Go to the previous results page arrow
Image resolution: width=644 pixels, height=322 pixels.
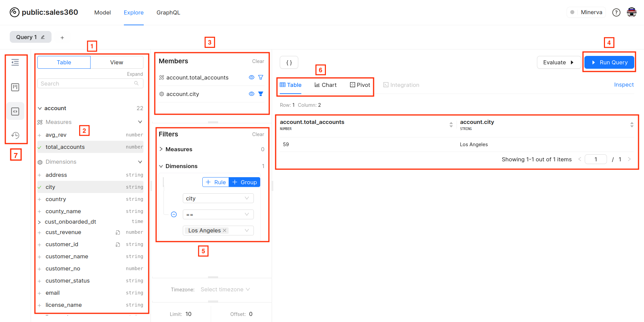[580, 159]
